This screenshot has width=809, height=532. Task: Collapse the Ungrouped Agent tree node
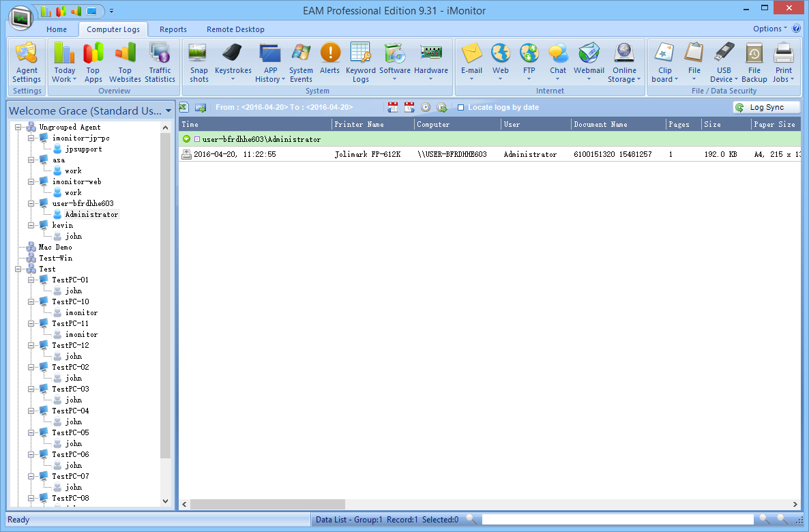(x=18, y=128)
